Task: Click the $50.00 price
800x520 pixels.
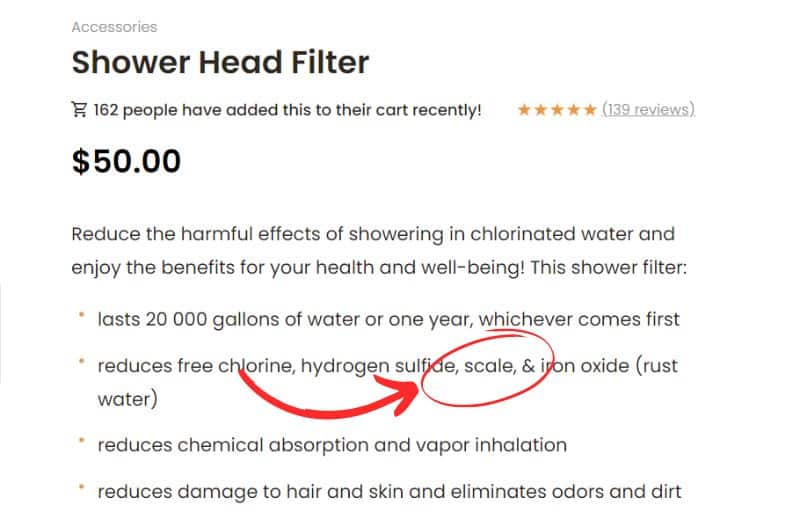Action: click(x=126, y=161)
